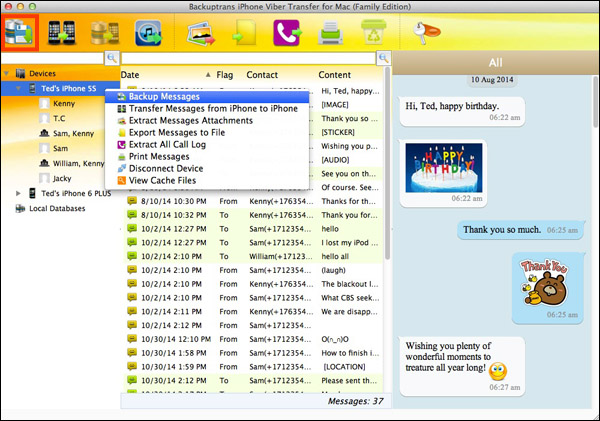Click the Content column header
600x421 pixels.
point(334,75)
